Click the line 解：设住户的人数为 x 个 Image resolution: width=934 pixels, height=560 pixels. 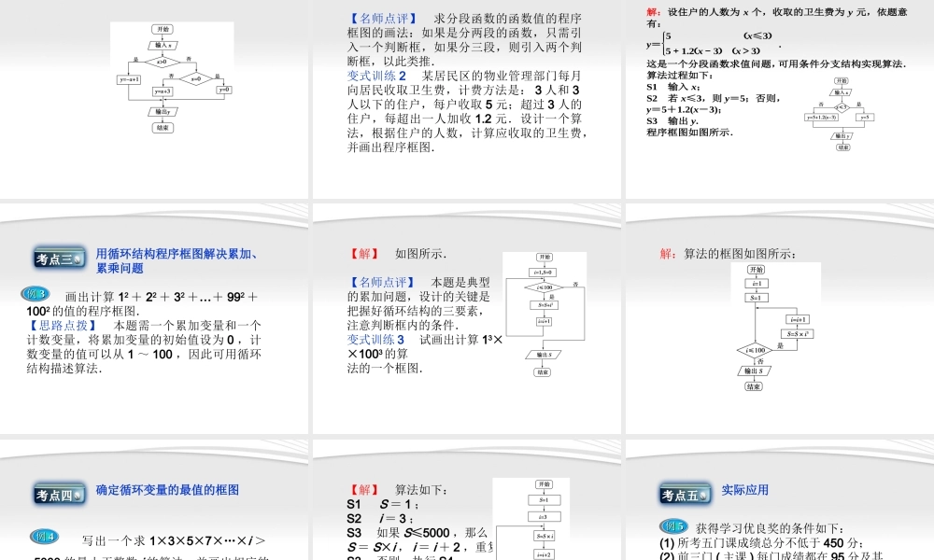pos(777,17)
